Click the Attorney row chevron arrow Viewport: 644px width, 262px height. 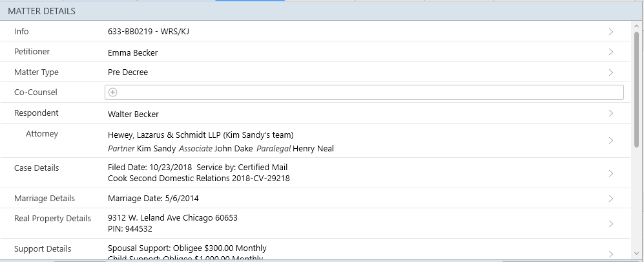point(610,141)
